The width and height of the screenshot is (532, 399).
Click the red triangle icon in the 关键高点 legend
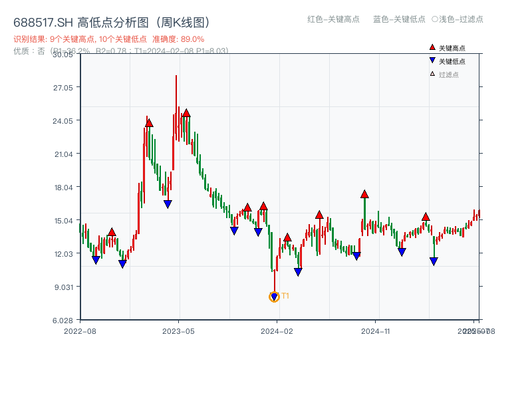pyautogui.click(x=432, y=47)
